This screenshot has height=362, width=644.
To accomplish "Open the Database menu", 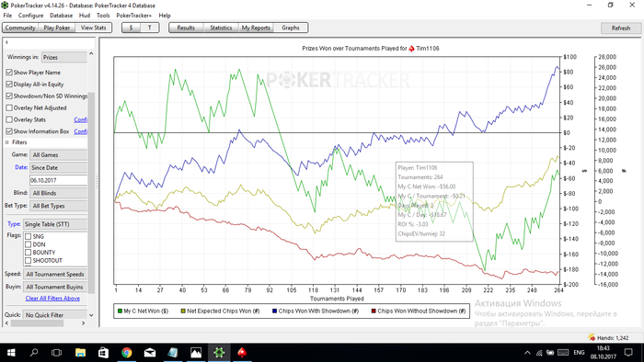I will click(x=62, y=16).
